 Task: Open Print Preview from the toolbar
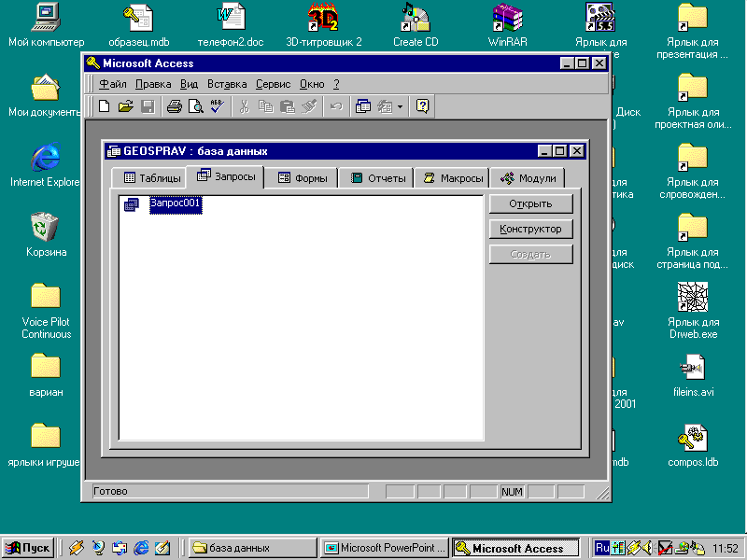point(195,106)
